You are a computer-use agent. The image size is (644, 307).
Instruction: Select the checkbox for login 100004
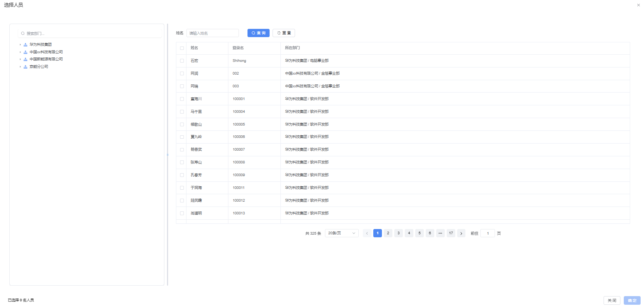[x=182, y=112]
